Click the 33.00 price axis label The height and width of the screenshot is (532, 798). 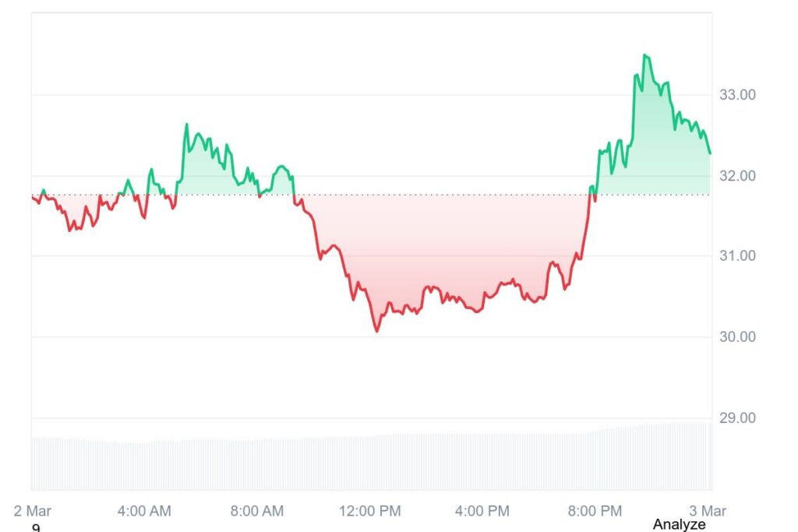pyautogui.click(x=737, y=94)
